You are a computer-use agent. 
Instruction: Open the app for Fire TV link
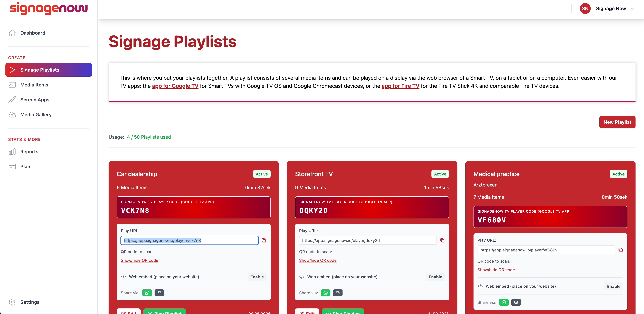click(400, 86)
